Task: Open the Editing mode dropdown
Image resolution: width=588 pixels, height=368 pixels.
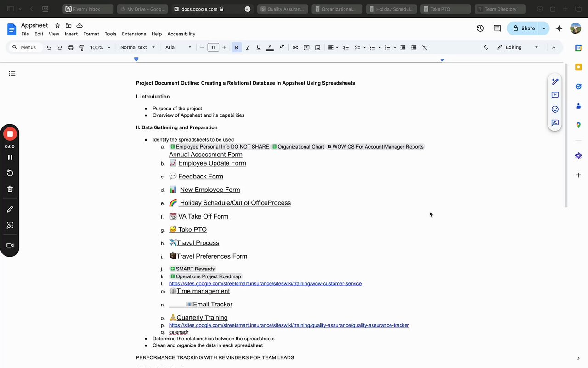Action: tap(517, 47)
